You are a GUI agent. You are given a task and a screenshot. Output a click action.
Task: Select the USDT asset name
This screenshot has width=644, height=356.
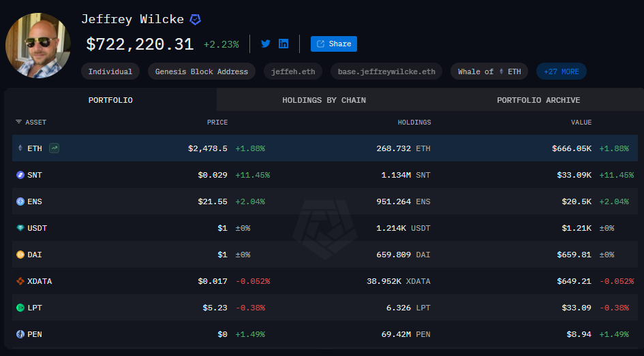37,228
